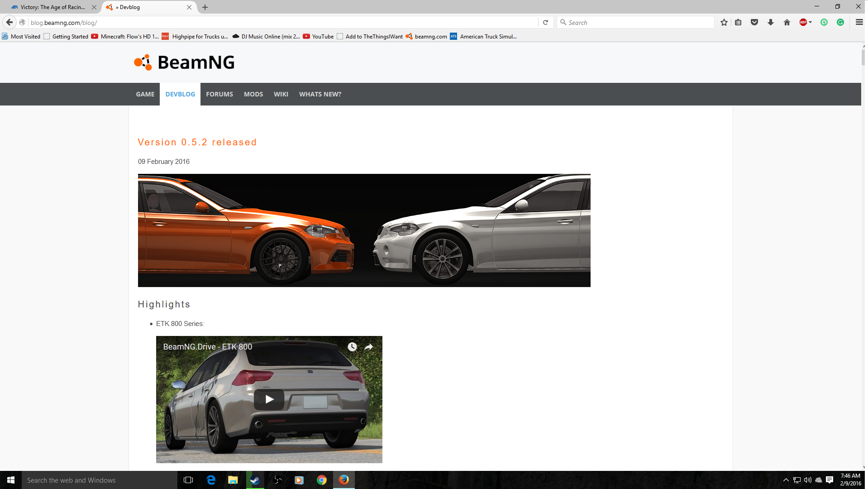Launch Google Chrome from the taskbar
Viewport: 868px width, 489px height.
point(322,480)
